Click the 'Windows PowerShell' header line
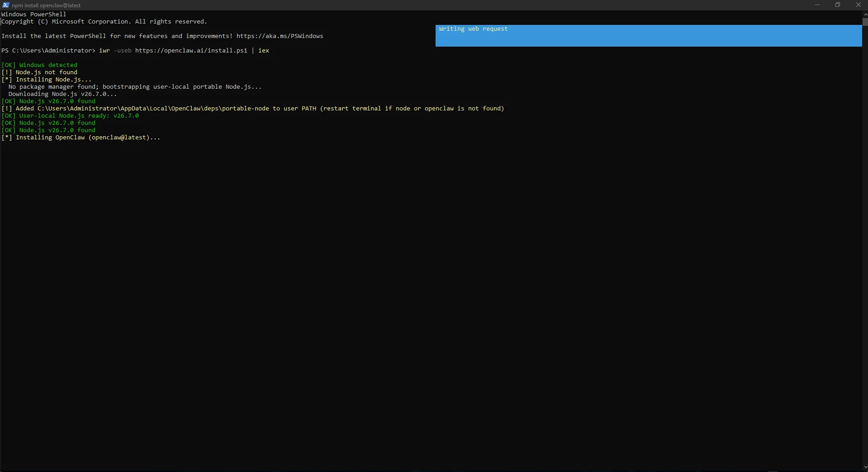The width and height of the screenshot is (868, 472). point(34,14)
